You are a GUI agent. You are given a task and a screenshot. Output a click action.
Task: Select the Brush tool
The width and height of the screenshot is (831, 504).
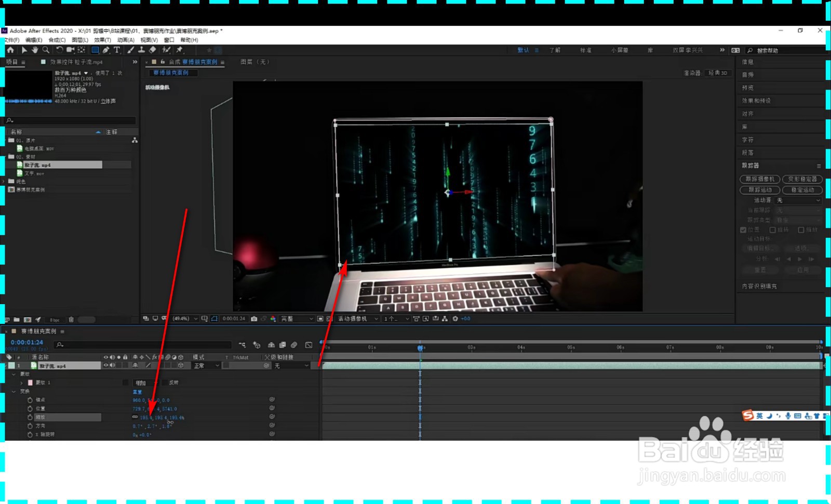130,50
